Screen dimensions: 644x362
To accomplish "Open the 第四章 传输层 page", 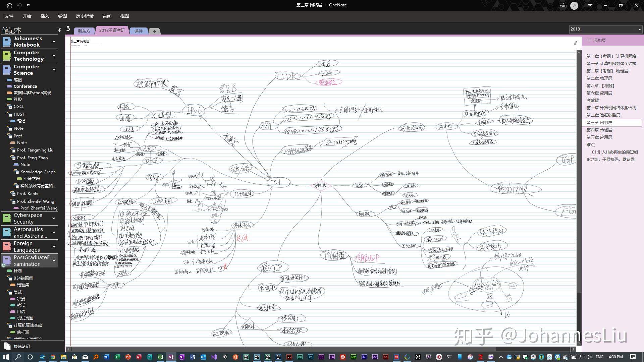I will coord(599,130).
